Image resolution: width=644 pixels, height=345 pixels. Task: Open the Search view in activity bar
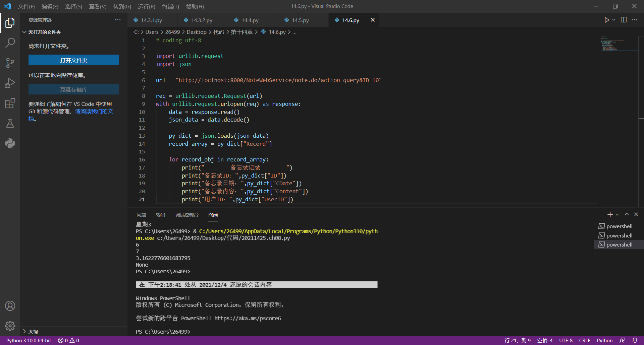click(x=10, y=43)
